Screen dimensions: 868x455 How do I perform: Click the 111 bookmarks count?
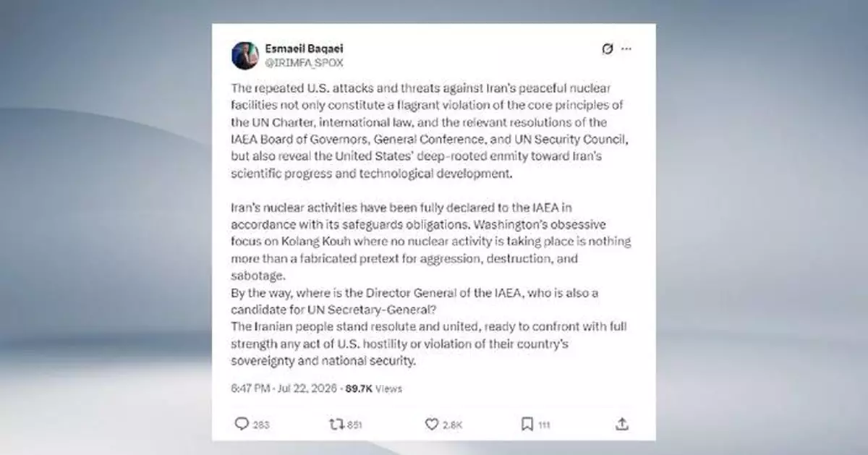(543, 425)
